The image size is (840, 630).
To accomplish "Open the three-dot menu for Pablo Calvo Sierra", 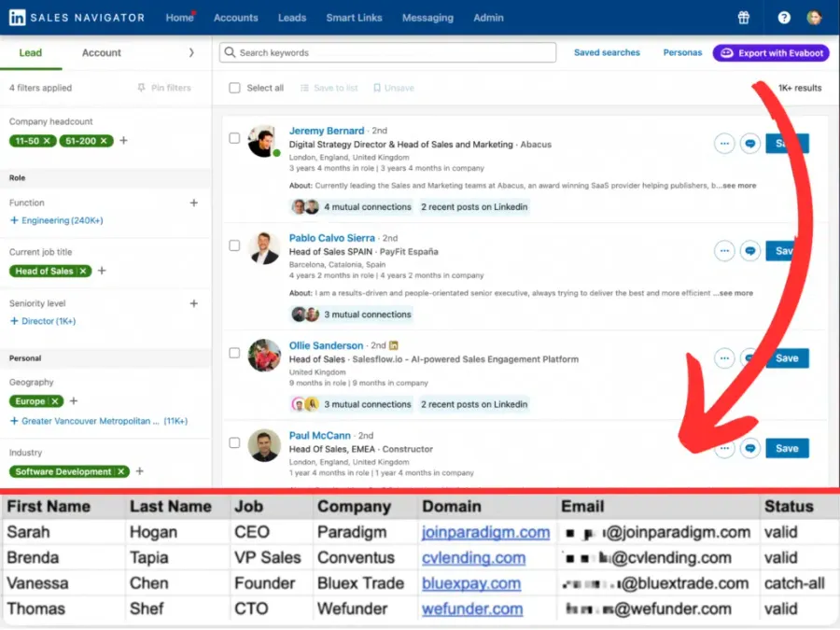I will (724, 250).
